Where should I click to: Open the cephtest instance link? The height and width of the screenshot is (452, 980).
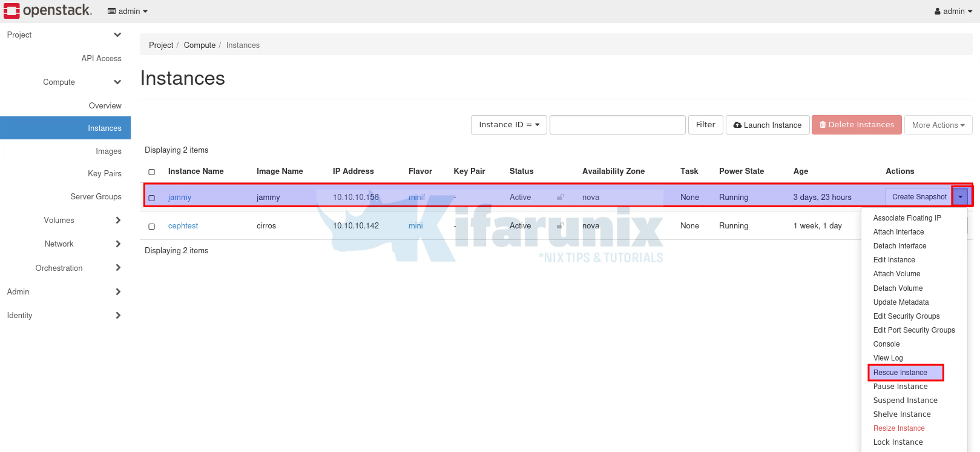coord(183,226)
